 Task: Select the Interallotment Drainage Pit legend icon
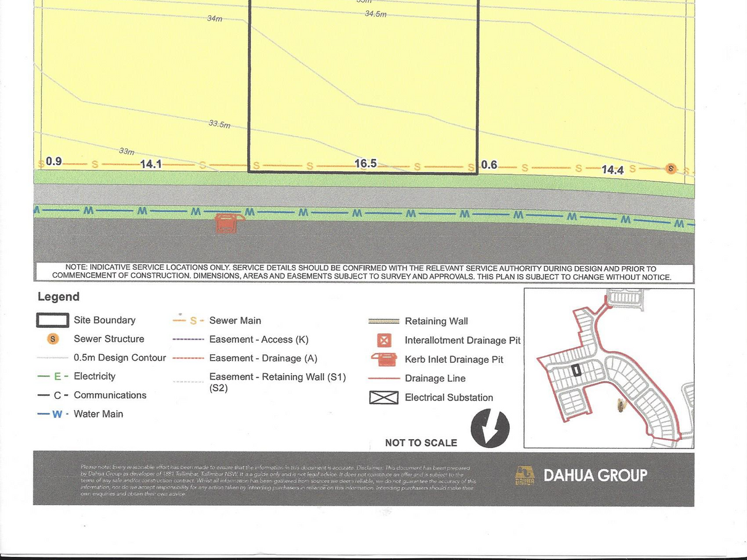pyautogui.click(x=384, y=340)
